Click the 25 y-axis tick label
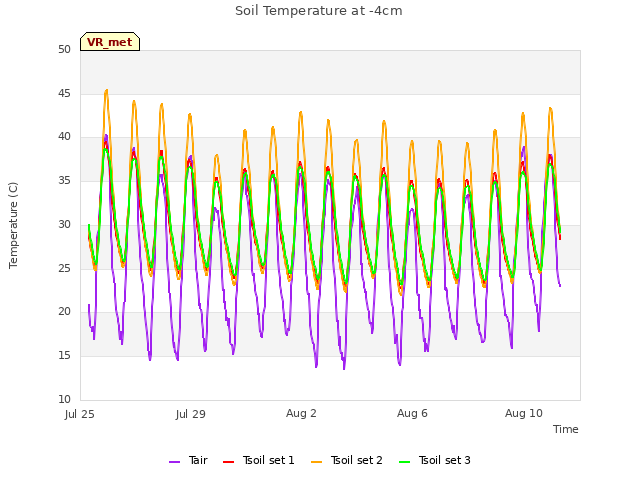This screenshot has height=480, width=640. [x=64, y=269]
